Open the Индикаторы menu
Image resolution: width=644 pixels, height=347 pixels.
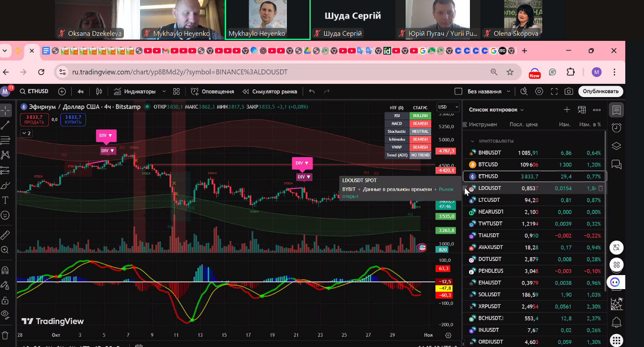tap(135, 92)
